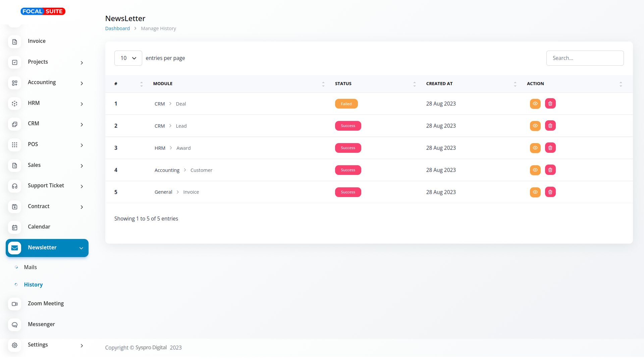This screenshot has width=644, height=362.
Task: Open Zoom Meeting via camera icon
Action: pos(14,304)
